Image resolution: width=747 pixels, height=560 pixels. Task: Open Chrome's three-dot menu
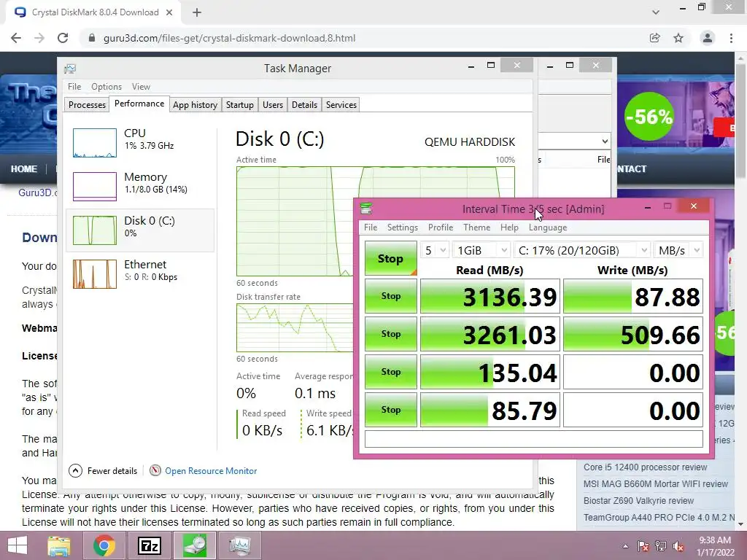731,38
